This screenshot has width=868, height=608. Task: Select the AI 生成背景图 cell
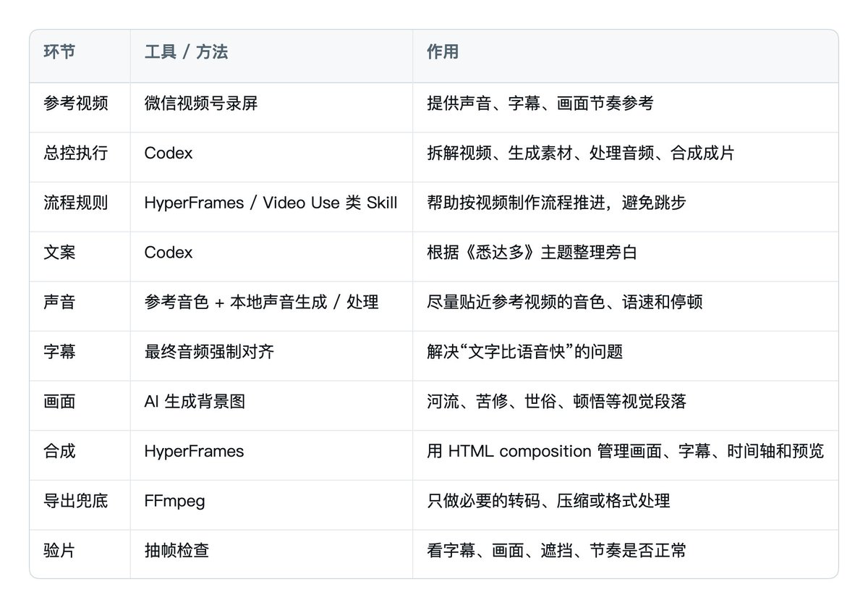195,401
